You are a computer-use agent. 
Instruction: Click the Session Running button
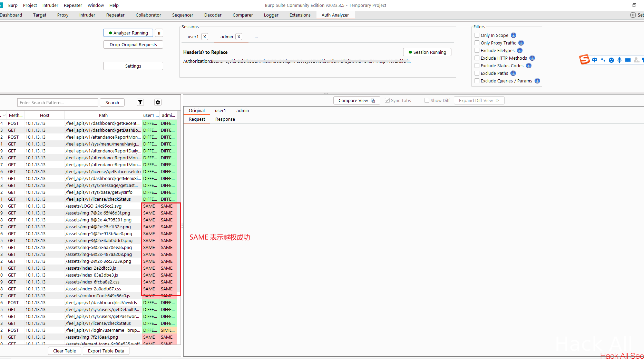(x=427, y=52)
